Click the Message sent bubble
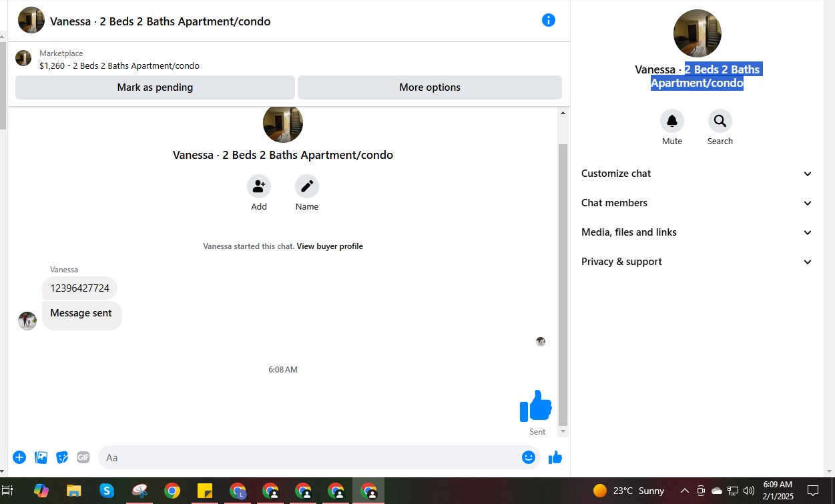The image size is (835, 504). tap(81, 316)
